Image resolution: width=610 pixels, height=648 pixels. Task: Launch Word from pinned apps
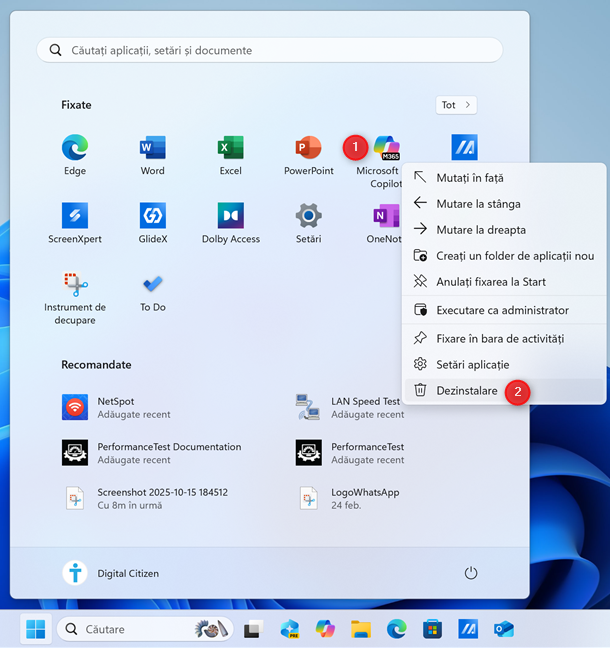[x=152, y=155]
